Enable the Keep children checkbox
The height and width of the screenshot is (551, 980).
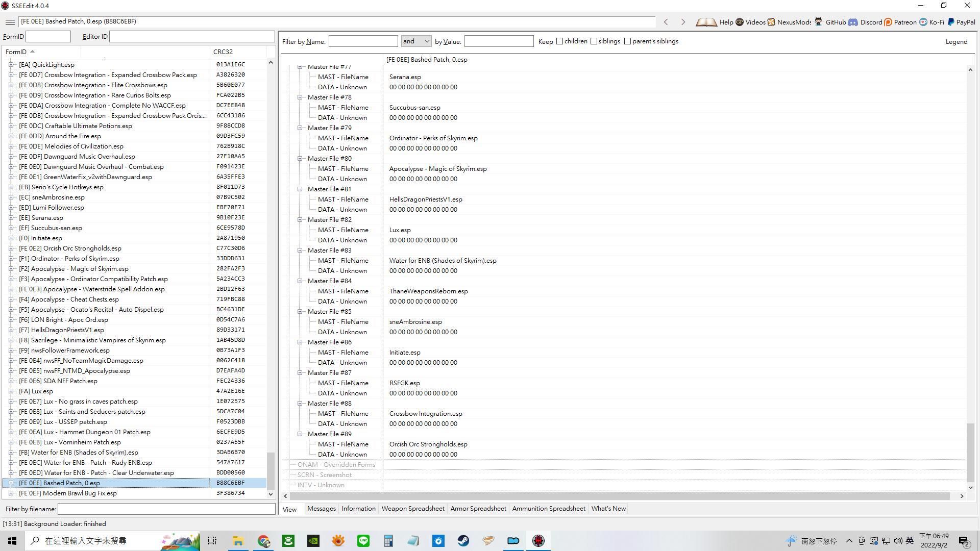point(559,41)
